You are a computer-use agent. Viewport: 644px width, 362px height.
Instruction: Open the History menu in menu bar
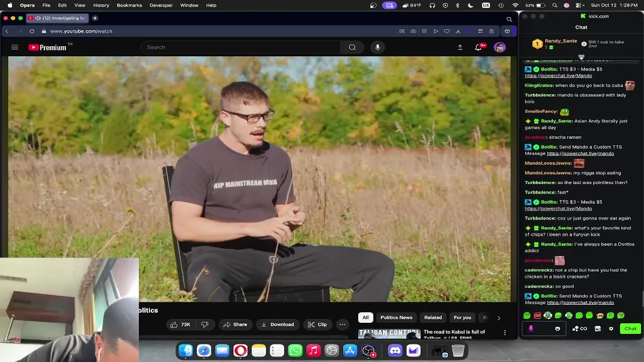tap(101, 5)
